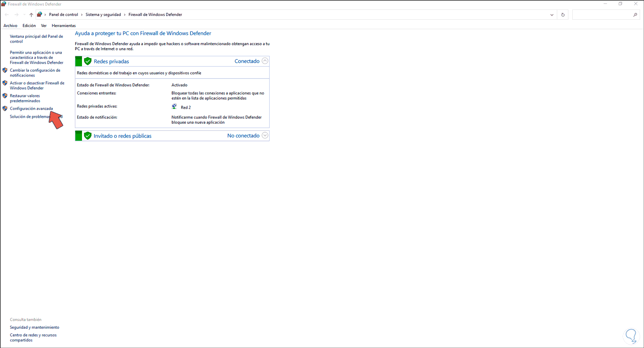Open 'Permitir una aplicación o una característica' link

coord(36,58)
